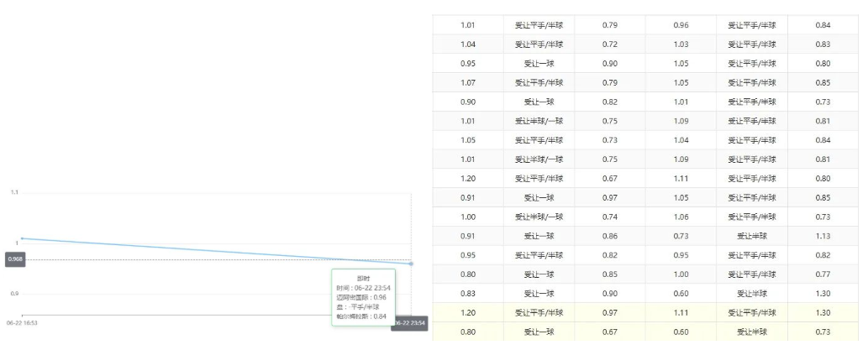
Task: Click the line's end data point
Action: pos(411,264)
